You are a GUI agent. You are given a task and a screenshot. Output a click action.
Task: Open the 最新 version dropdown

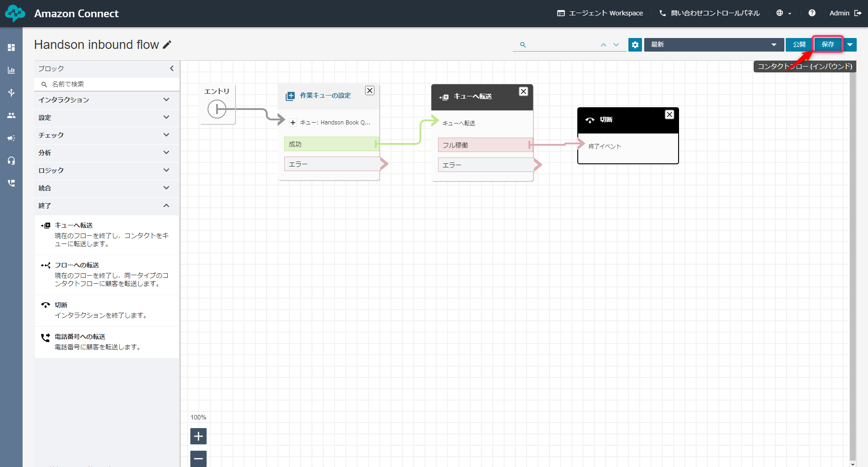point(713,45)
